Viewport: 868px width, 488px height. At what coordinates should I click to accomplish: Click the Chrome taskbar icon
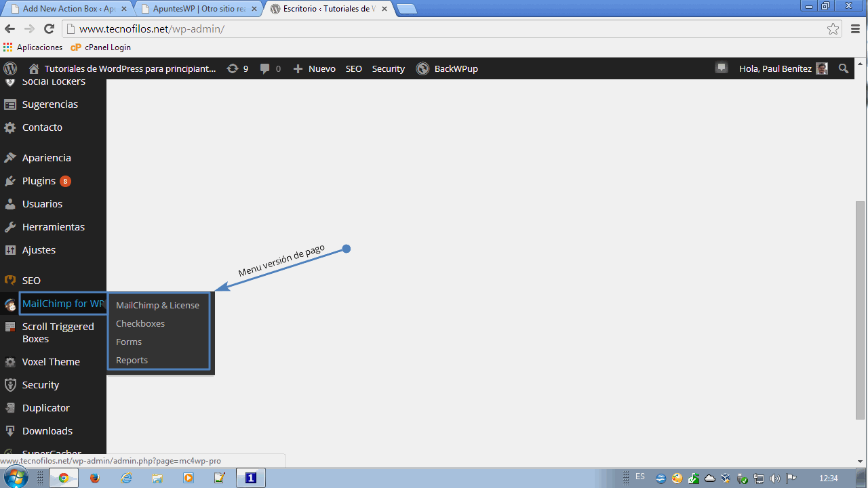click(63, 478)
